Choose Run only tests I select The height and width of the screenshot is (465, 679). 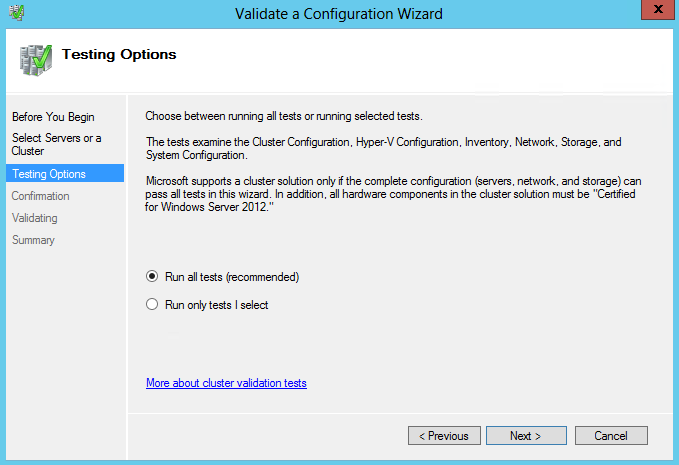(x=152, y=304)
